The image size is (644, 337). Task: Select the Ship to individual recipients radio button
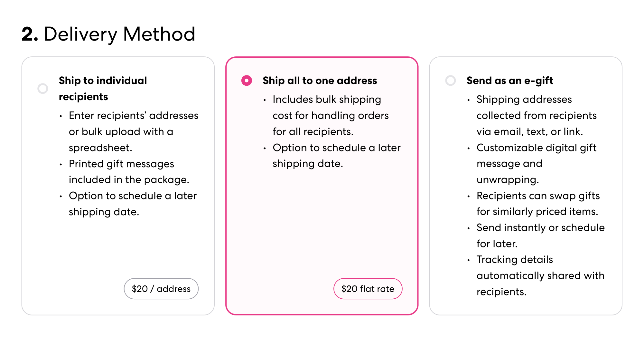(x=43, y=88)
